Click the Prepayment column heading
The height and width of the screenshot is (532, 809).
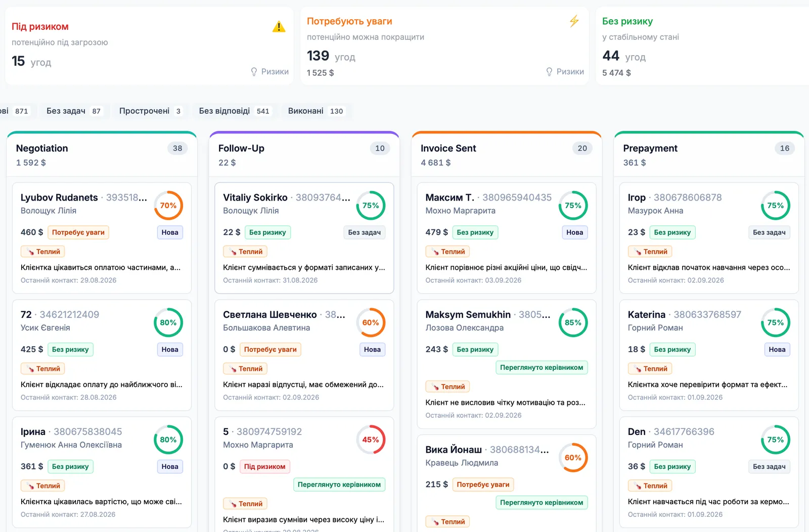650,149
